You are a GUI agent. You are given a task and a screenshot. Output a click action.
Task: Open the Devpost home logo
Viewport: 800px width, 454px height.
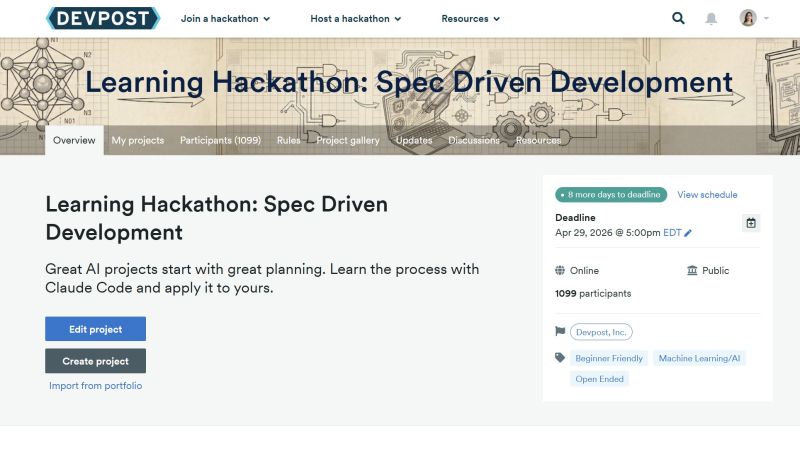pos(103,18)
